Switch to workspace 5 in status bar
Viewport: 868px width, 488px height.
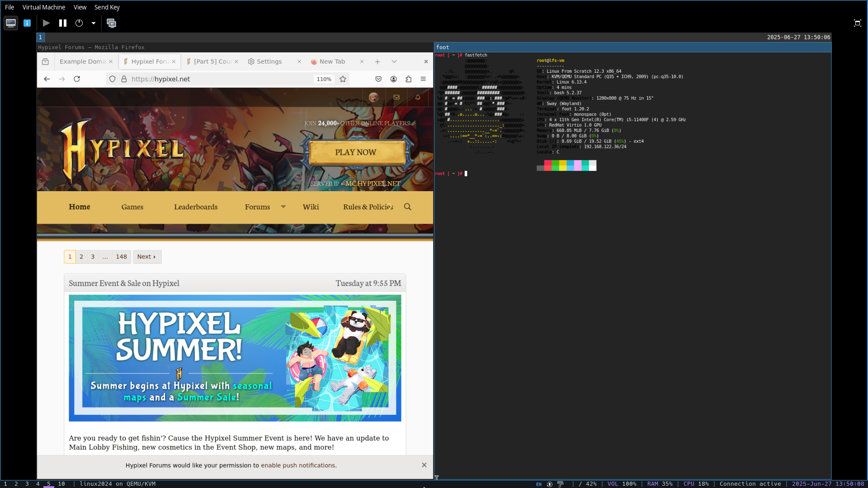[49, 484]
